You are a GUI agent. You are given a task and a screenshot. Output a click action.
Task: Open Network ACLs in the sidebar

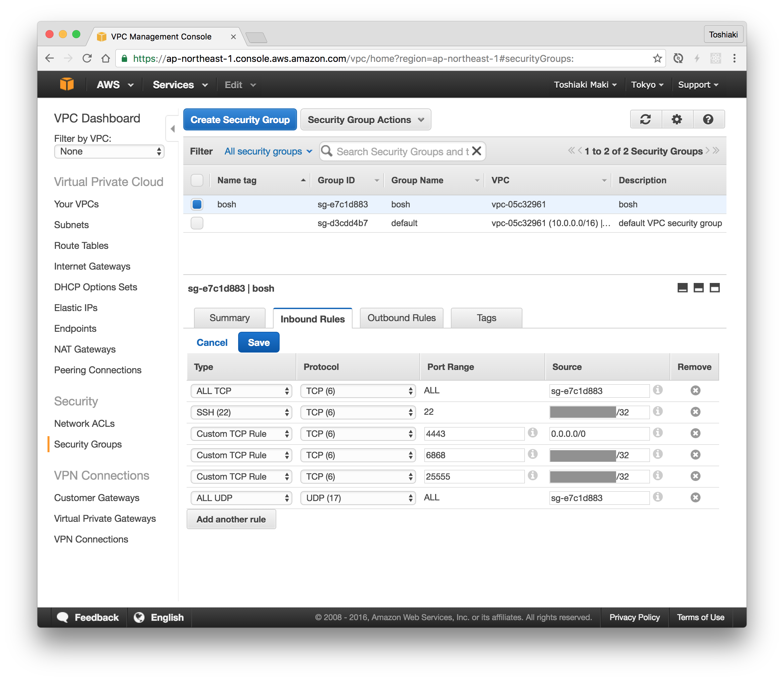click(x=84, y=423)
